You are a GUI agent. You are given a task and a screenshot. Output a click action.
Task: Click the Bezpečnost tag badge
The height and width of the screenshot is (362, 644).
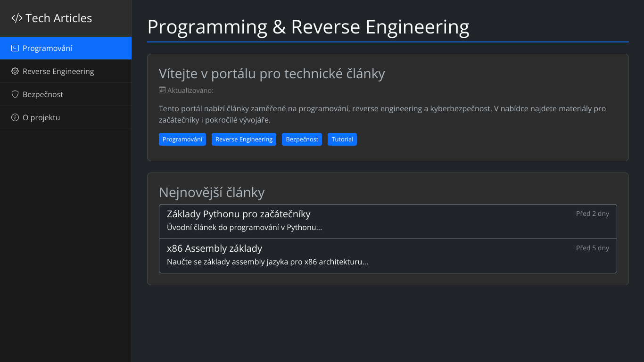point(302,139)
